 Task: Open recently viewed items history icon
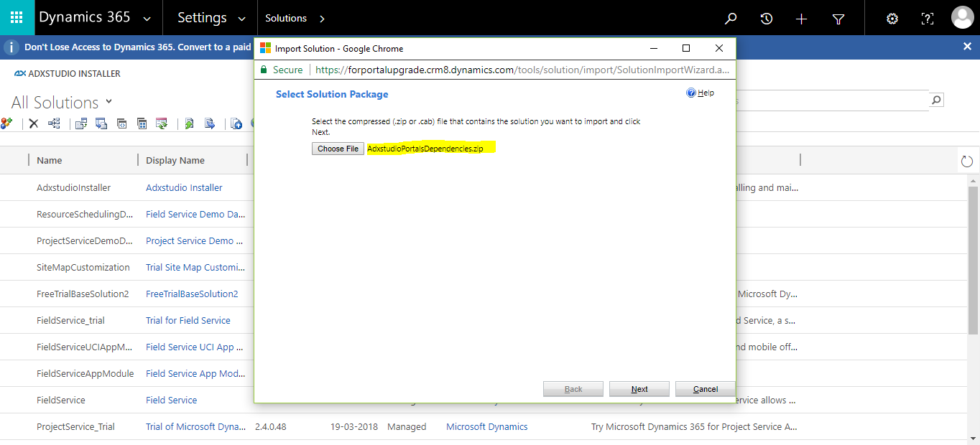[x=767, y=19]
